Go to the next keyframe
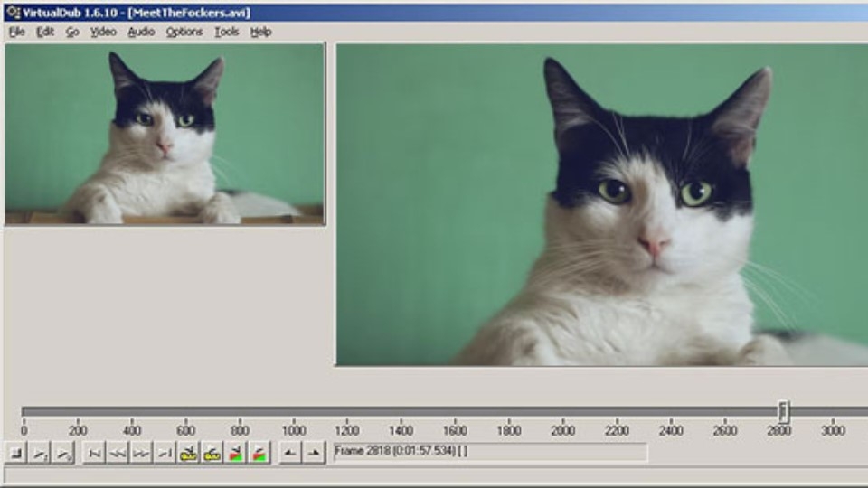Screen dimensions: 868x488 pos(212,453)
